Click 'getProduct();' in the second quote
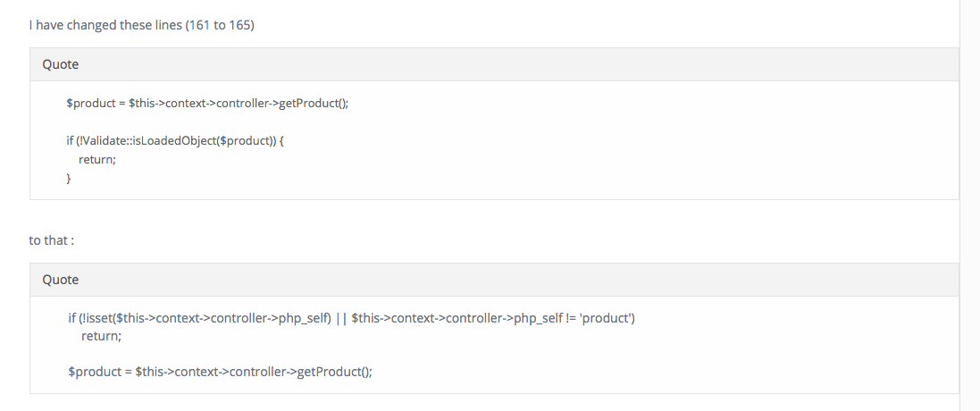Image resolution: width=980 pixels, height=411 pixels. 334,372
